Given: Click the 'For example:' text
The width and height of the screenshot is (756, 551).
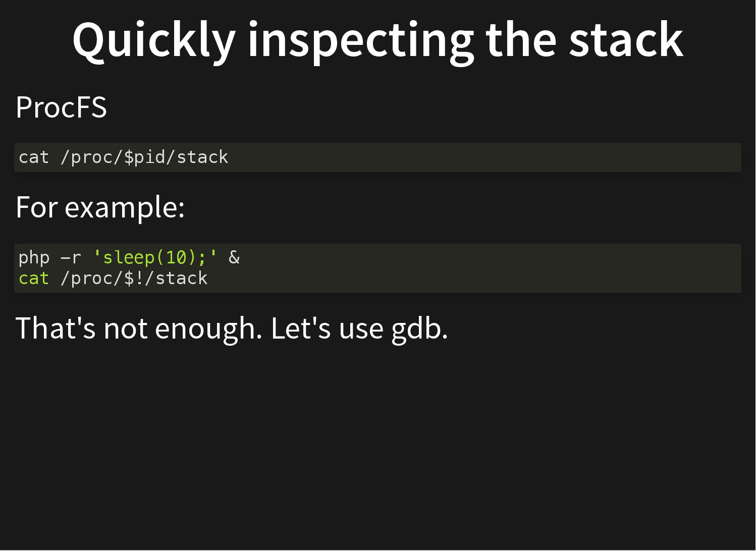Looking at the screenshot, I should (x=100, y=207).
